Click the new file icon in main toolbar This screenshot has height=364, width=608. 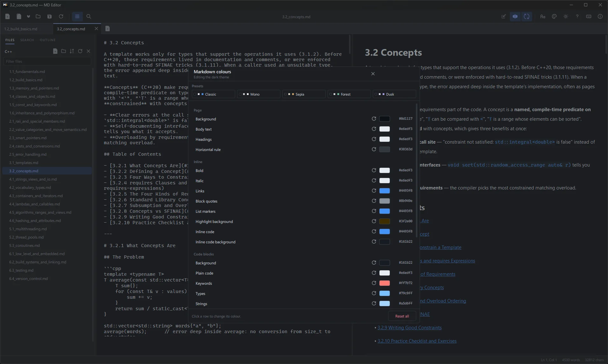click(7, 17)
